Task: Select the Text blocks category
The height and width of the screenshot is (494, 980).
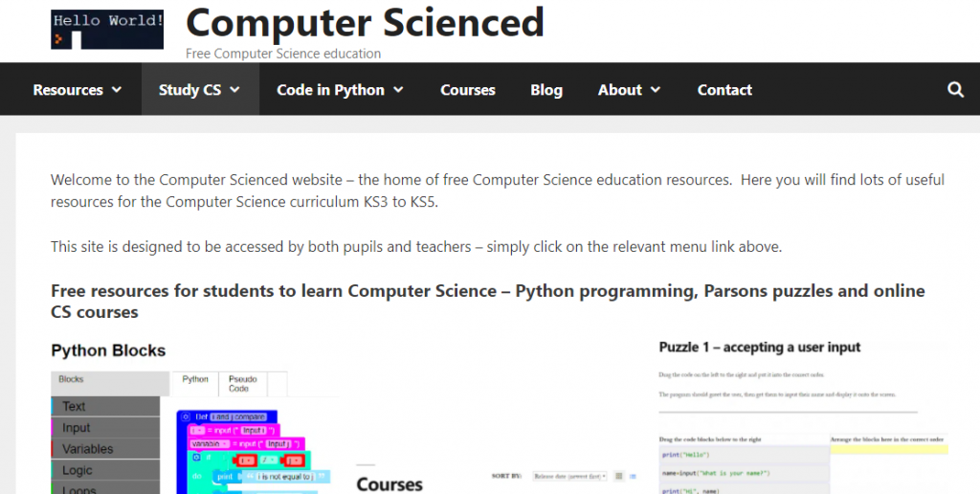Action: click(x=74, y=407)
